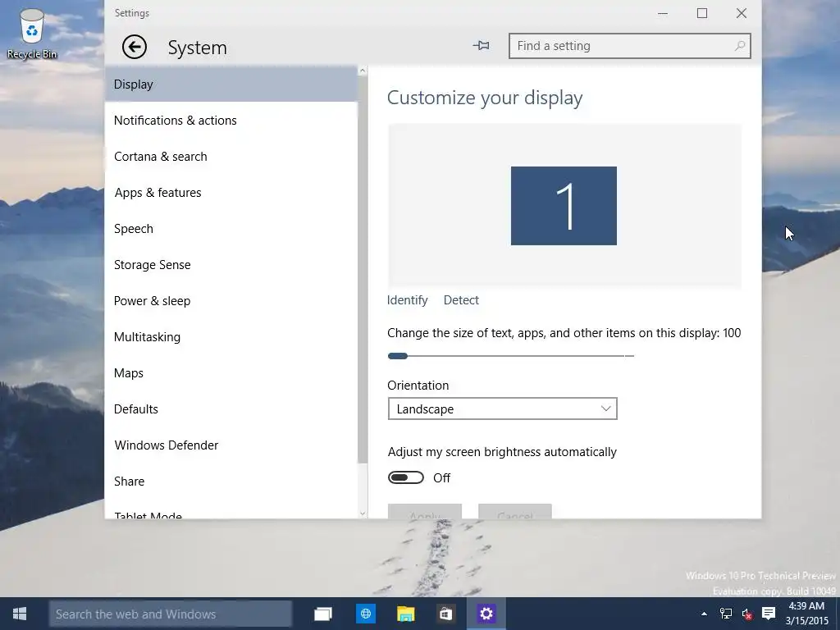Open Share settings
This screenshot has width=840, height=630.
pos(231,481)
